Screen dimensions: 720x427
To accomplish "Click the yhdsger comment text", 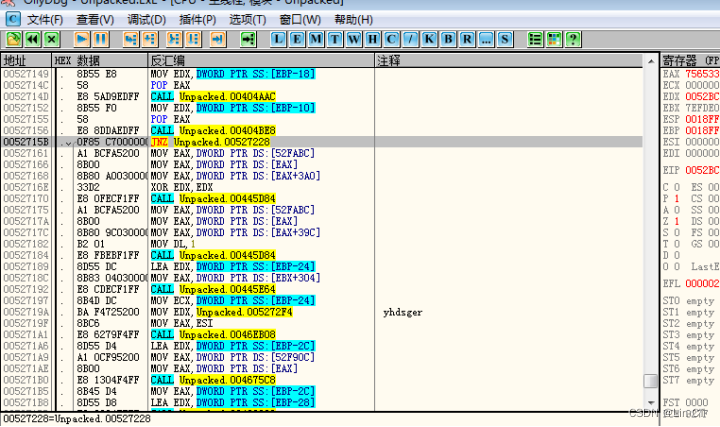I will [x=403, y=312].
